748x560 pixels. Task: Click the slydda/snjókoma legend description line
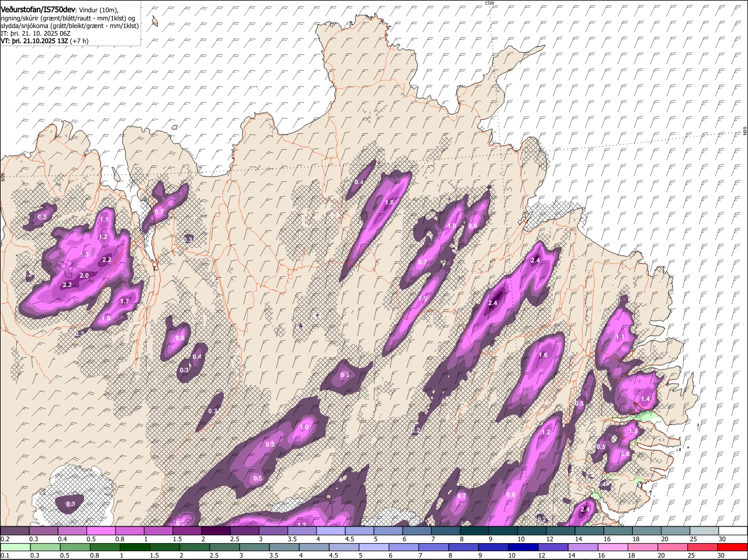pos(70,26)
